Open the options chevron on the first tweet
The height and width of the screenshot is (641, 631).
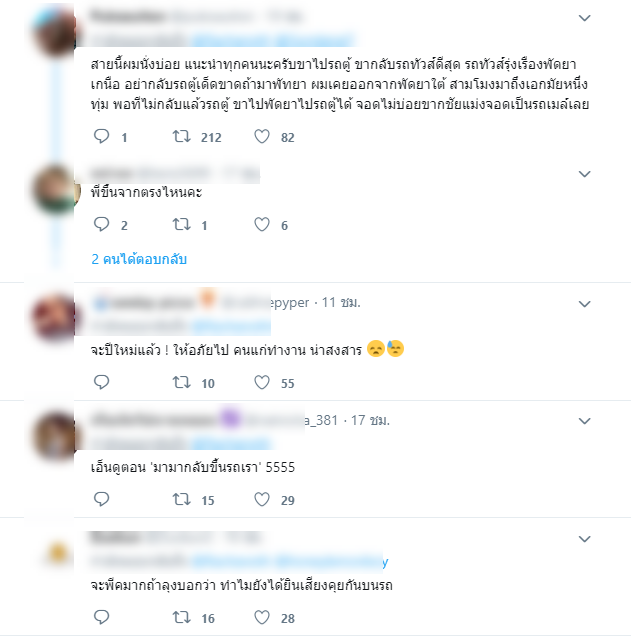585,18
